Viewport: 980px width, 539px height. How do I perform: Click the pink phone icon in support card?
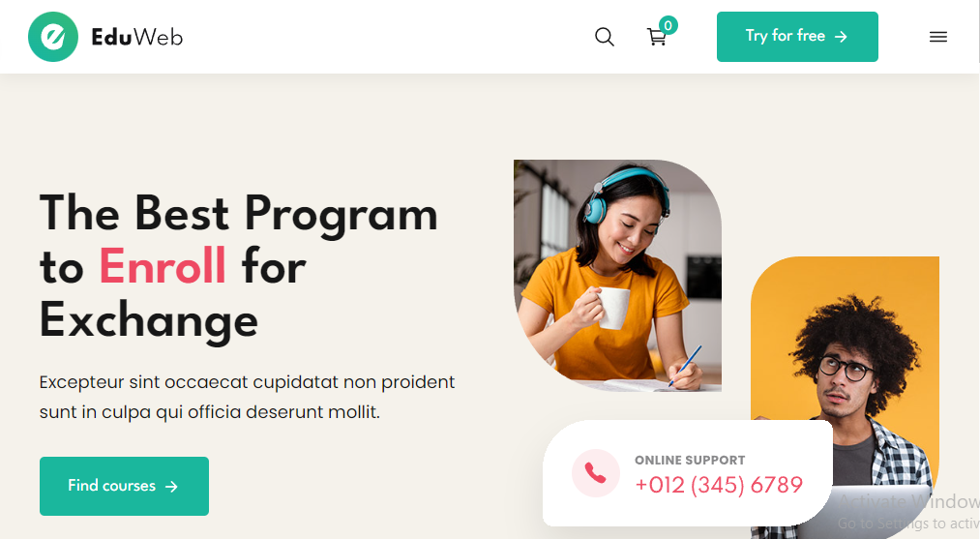pos(596,473)
